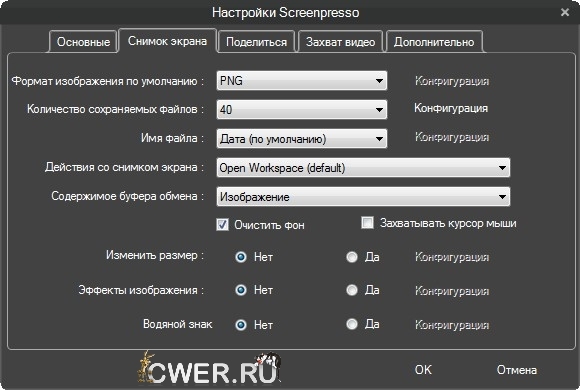
Task: Enable Захватывать курсор мыши checkbox
Action: [x=367, y=223]
